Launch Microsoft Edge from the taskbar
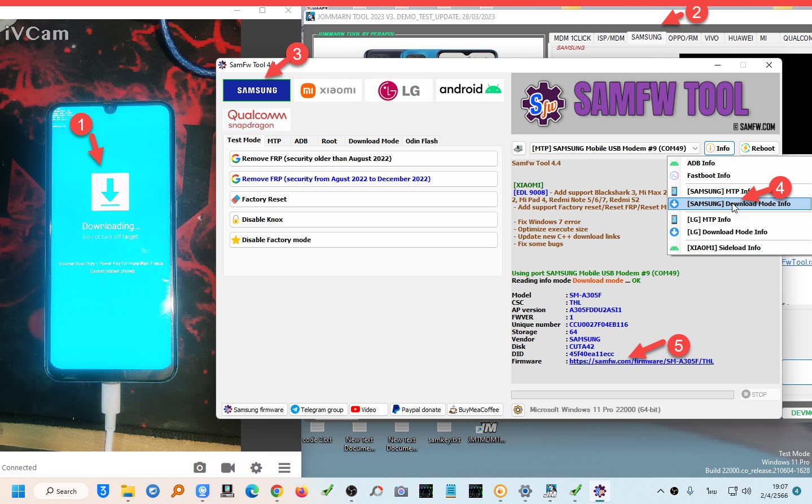This screenshot has height=504, width=812. coord(252,491)
